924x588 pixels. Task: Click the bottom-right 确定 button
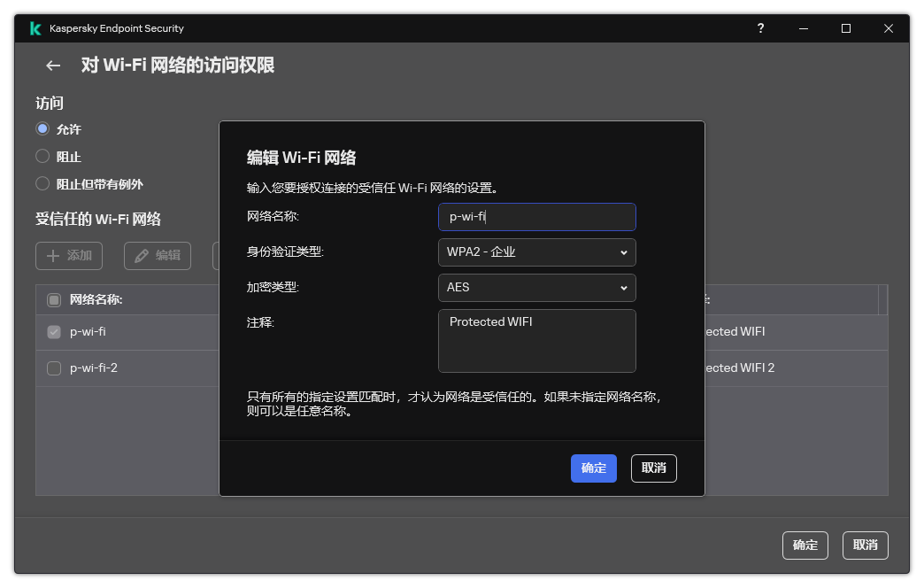pos(805,545)
